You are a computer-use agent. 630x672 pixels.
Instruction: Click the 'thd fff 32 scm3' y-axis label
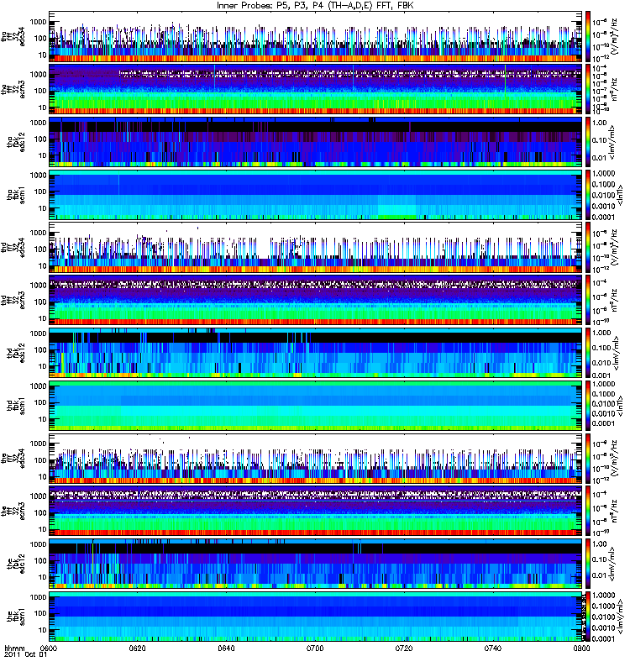(13, 300)
